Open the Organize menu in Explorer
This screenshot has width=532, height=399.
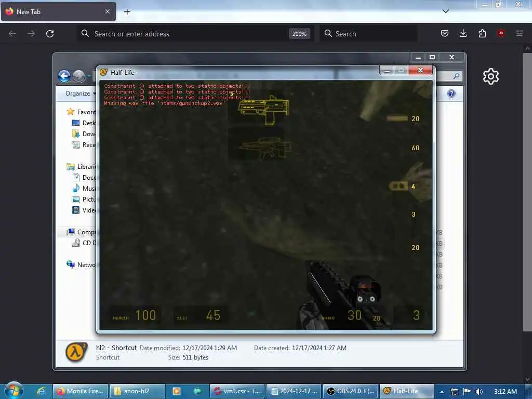79,94
